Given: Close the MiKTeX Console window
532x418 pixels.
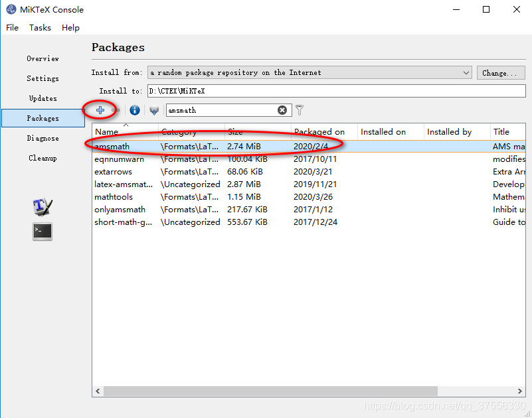Looking at the screenshot, I should click(517, 9).
